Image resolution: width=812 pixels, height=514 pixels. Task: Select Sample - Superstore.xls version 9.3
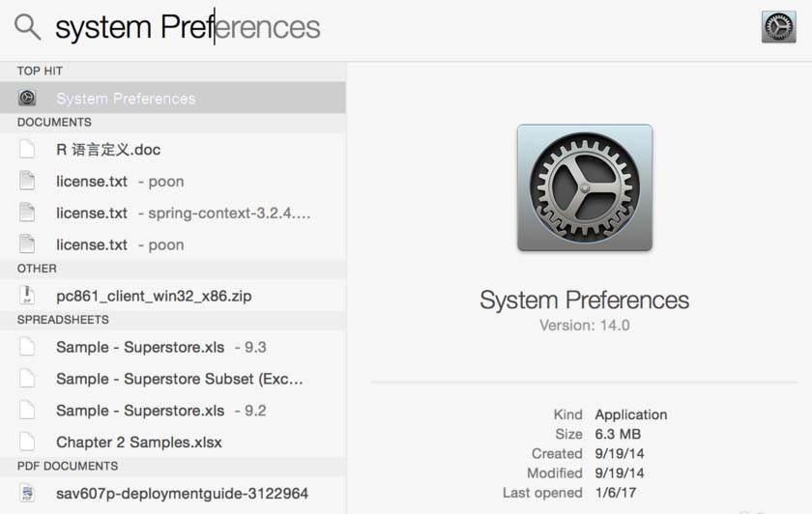pyautogui.click(x=160, y=348)
